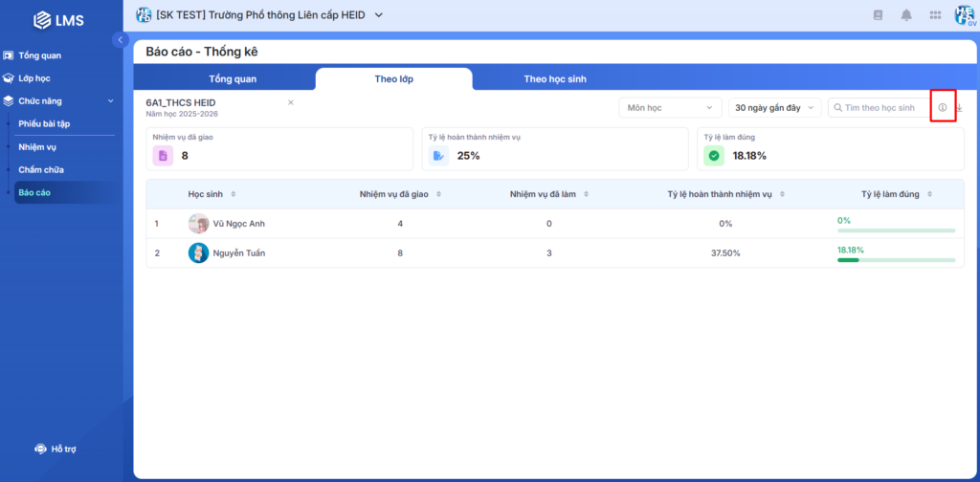The width and height of the screenshot is (980, 482).
Task: Click the book icon in top bar
Action: click(x=878, y=15)
